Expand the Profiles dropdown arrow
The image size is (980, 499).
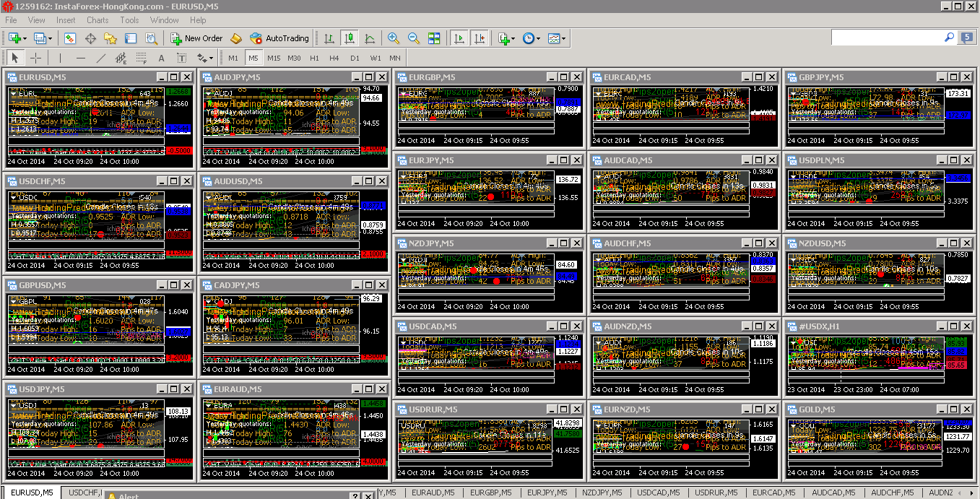(50, 38)
